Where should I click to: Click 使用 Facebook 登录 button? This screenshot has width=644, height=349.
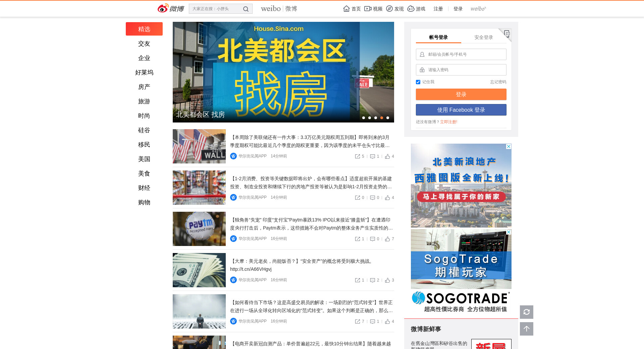pos(461,110)
